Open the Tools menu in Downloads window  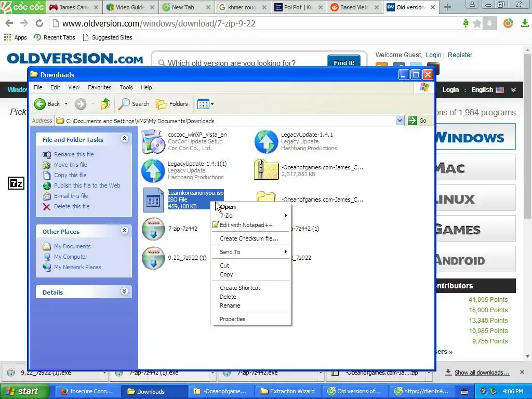[x=126, y=87]
